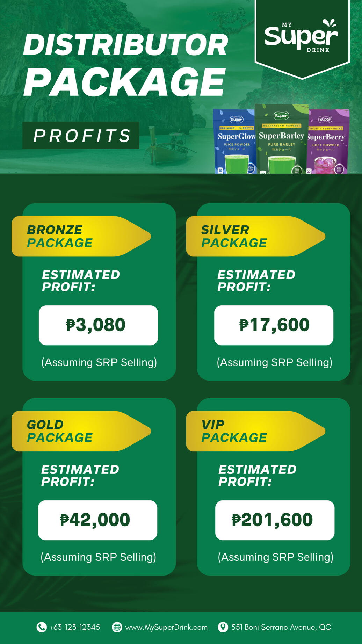Click the ₱3,080 profit box
This screenshot has height=644, width=362.
pos(98,325)
